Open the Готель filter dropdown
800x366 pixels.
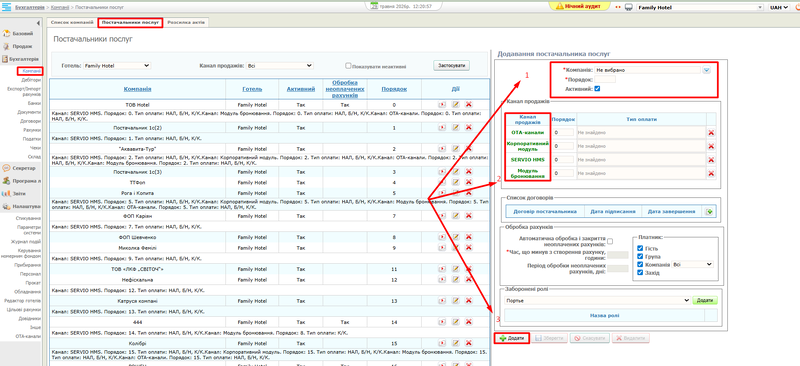(117, 65)
